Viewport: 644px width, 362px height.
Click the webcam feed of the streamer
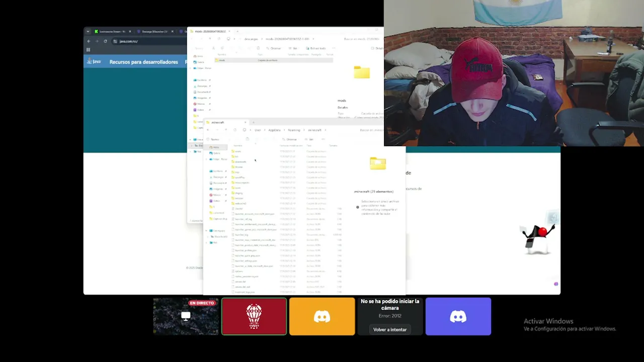(514, 73)
